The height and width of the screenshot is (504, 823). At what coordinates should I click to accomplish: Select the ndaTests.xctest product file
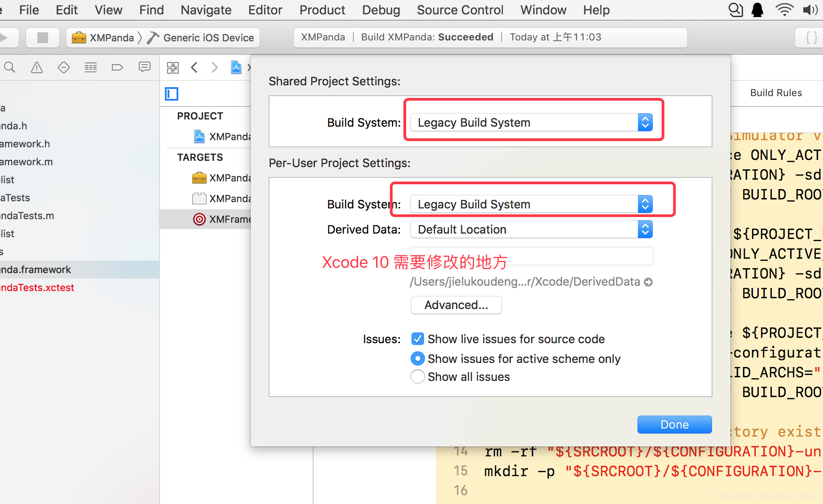(x=37, y=287)
